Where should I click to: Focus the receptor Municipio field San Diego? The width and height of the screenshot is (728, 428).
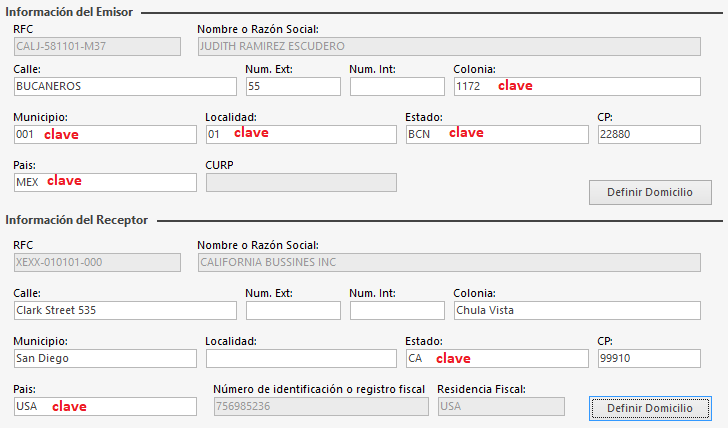(x=105, y=358)
